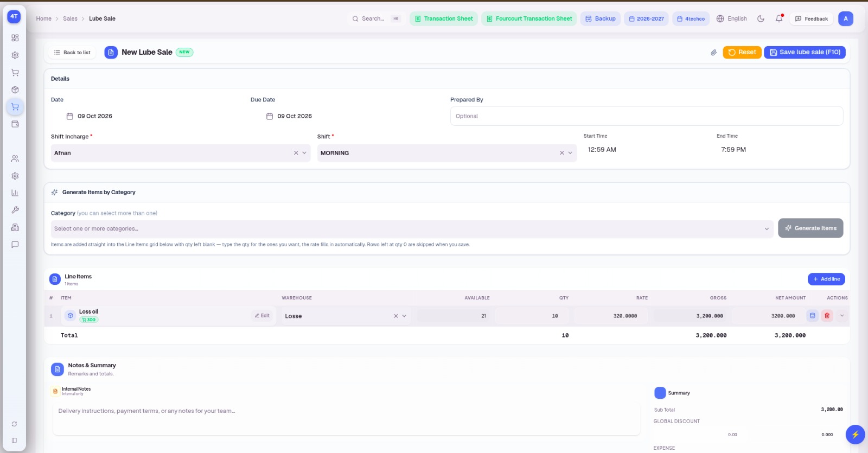This screenshot has width=868, height=453.
Task: Open the wrench tools icon in sidebar
Action: click(15, 210)
